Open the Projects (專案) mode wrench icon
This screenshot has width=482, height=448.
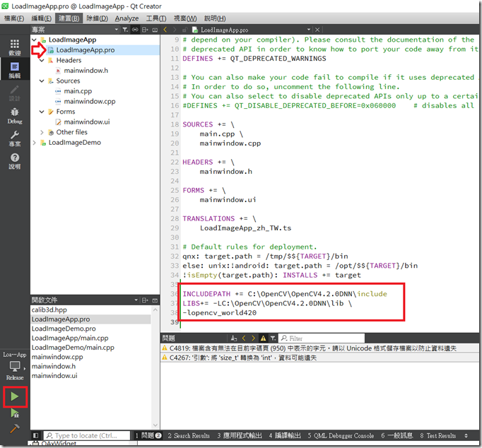tap(14, 138)
